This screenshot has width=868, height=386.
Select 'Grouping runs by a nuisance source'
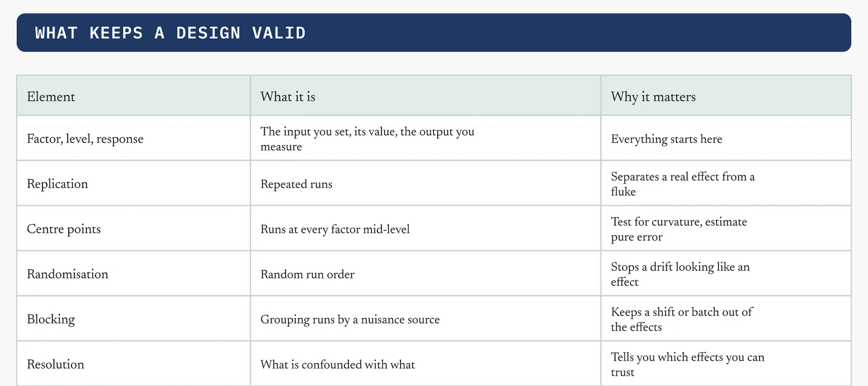point(350,319)
